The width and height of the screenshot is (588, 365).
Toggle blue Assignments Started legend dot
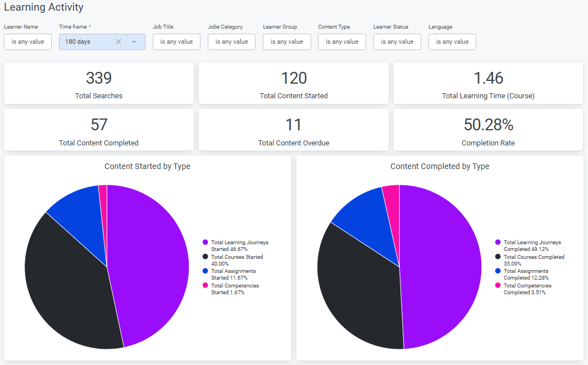pos(205,271)
